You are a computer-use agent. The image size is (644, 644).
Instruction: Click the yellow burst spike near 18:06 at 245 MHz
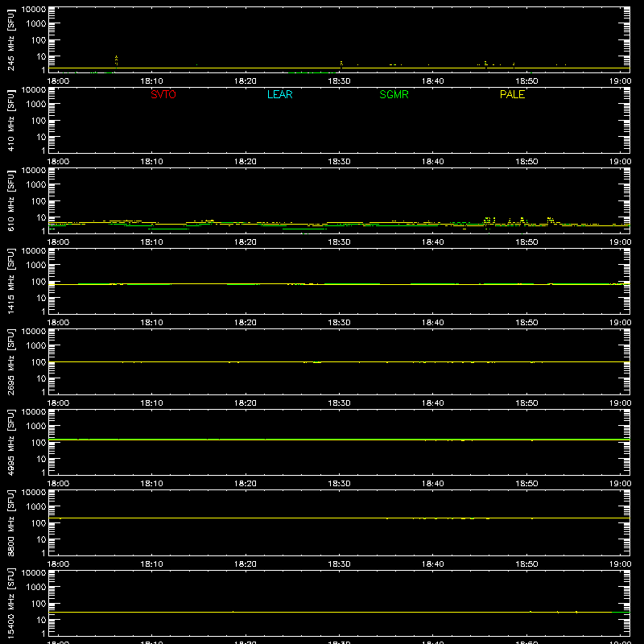point(116,61)
